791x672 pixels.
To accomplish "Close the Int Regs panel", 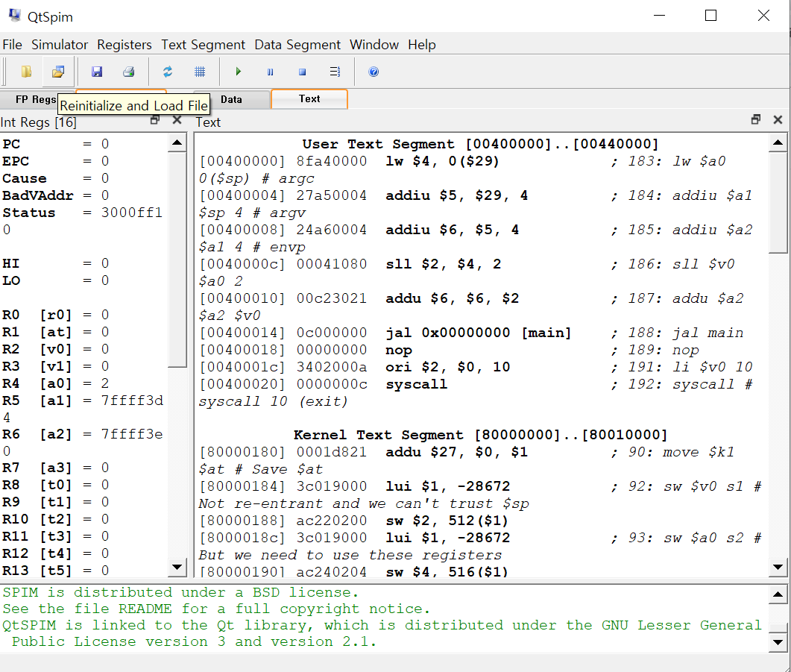I will pyautogui.click(x=177, y=120).
